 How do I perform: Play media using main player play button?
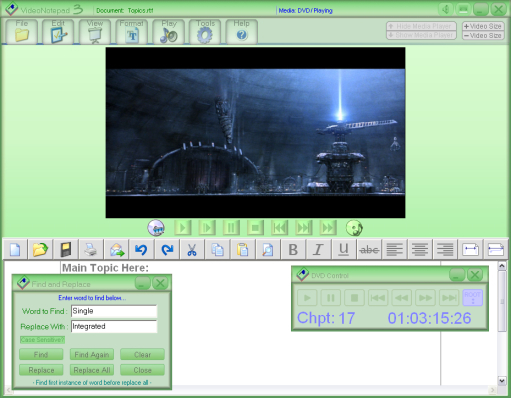(x=183, y=228)
